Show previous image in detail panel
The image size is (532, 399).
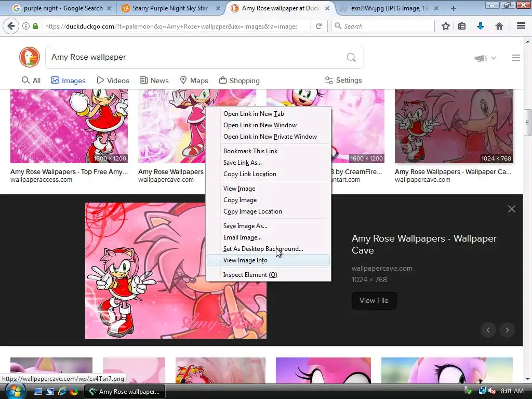tap(488, 330)
